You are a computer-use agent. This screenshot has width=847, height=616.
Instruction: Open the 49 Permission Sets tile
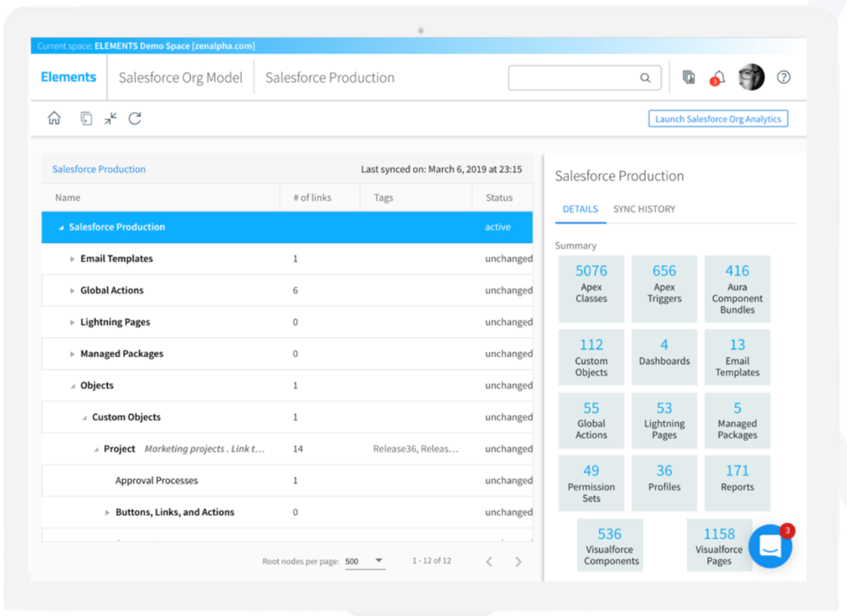tap(591, 482)
